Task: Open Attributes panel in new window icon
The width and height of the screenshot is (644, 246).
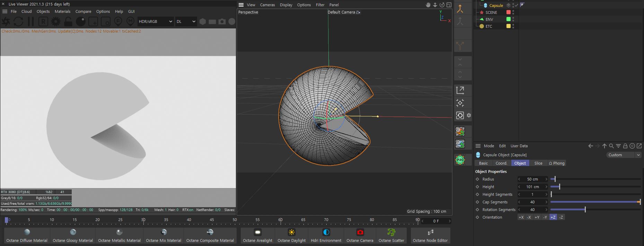Action: click(x=639, y=146)
